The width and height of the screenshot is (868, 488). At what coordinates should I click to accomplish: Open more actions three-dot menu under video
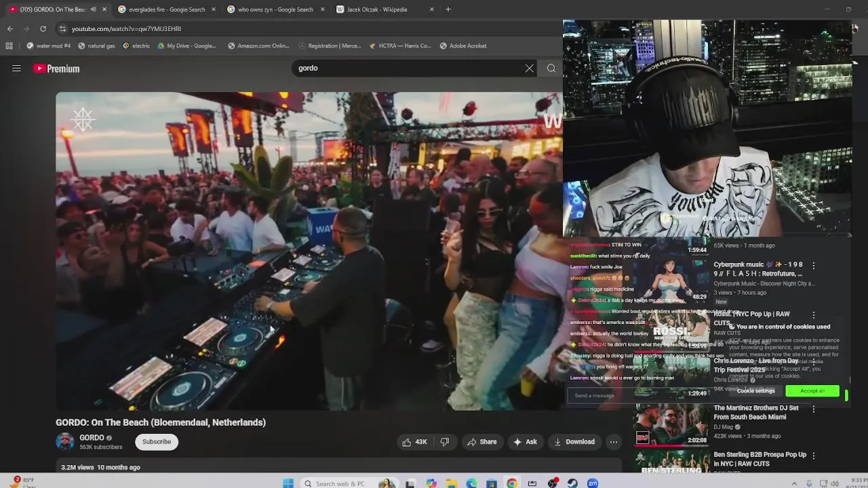point(614,442)
